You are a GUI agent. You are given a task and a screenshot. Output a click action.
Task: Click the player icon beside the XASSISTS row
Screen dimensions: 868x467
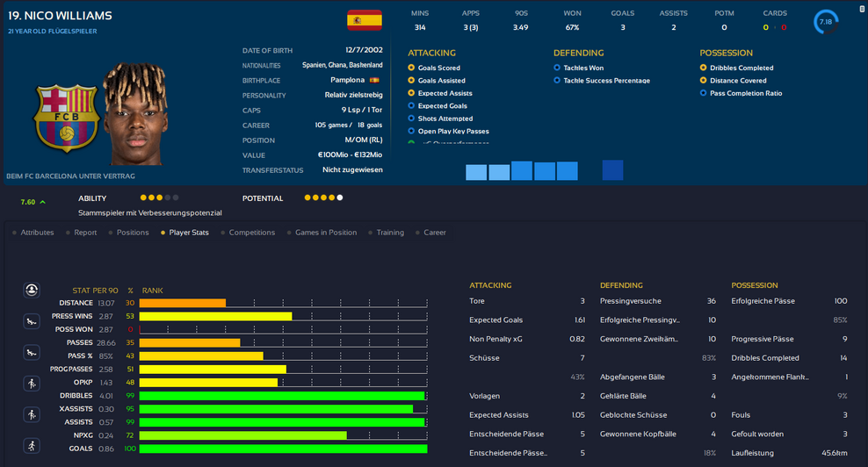tap(33, 414)
